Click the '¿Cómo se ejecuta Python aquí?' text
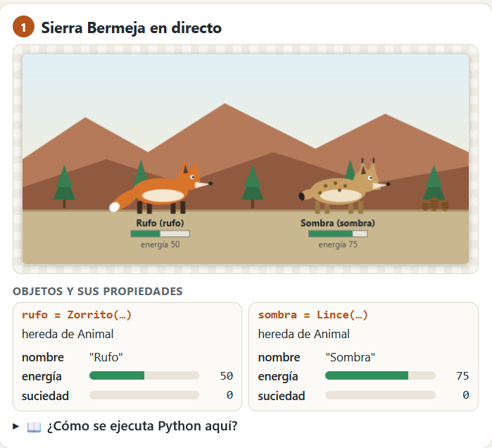Viewport: 492px width, 448px height. click(x=142, y=426)
